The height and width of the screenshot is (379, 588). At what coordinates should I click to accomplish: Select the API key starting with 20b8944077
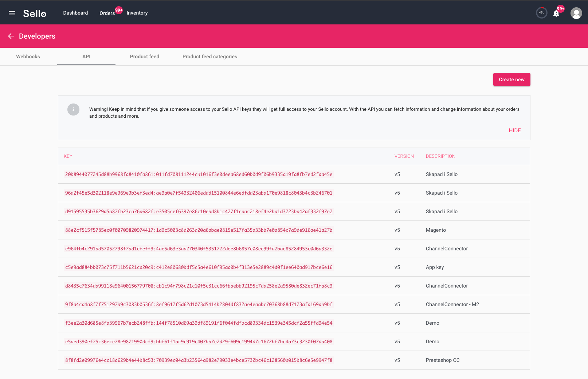click(x=199, y=175)
